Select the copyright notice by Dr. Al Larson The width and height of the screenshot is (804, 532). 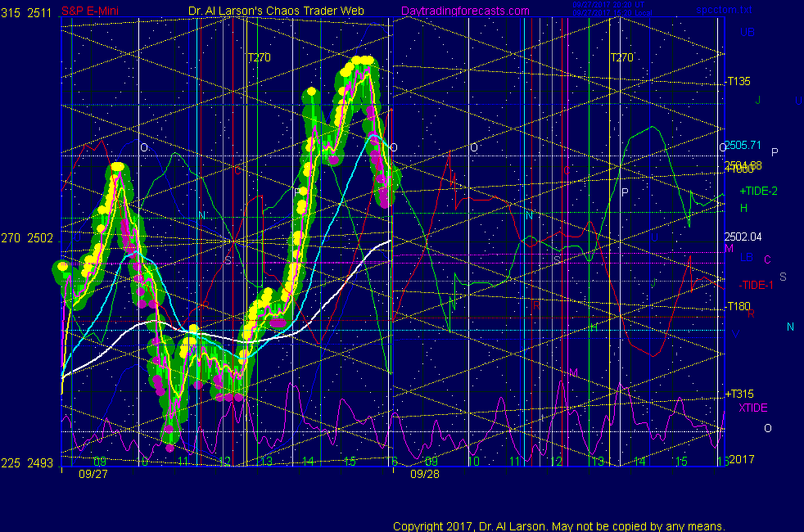559,526
